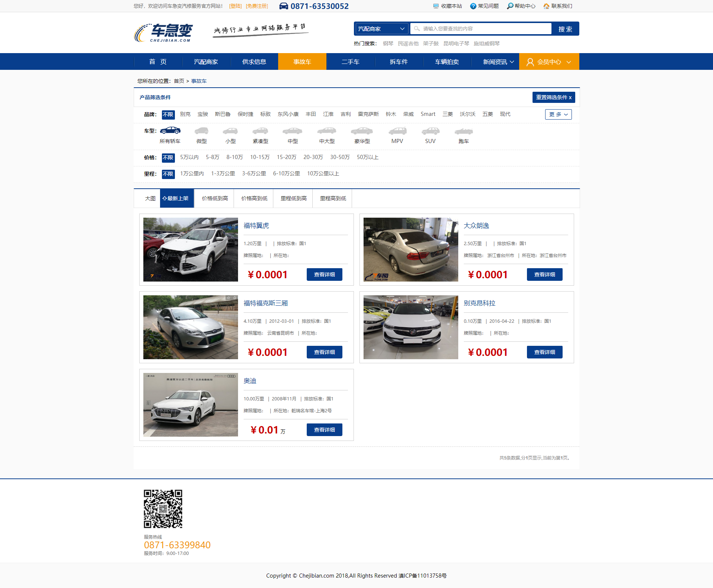Sort listings by 价格低到高
This screenshot has height=588, width=713.
[215, 198]
